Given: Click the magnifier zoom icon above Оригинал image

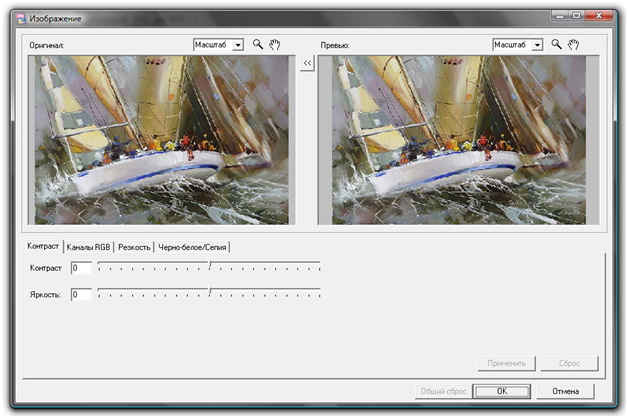Looking at the screenshot, I should pyautogui.click(x=258, y=45).
